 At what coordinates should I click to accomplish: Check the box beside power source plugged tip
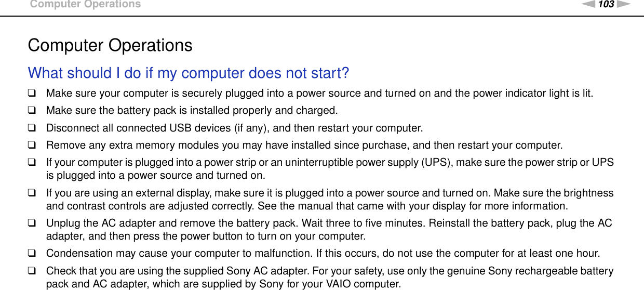coord(32,94)
